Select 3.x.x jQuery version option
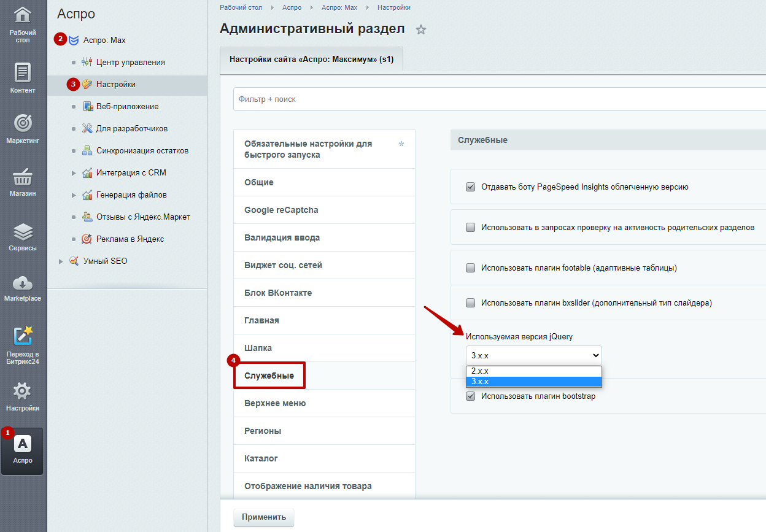This screenshot has width=766, height=532. tap(533, 382)
